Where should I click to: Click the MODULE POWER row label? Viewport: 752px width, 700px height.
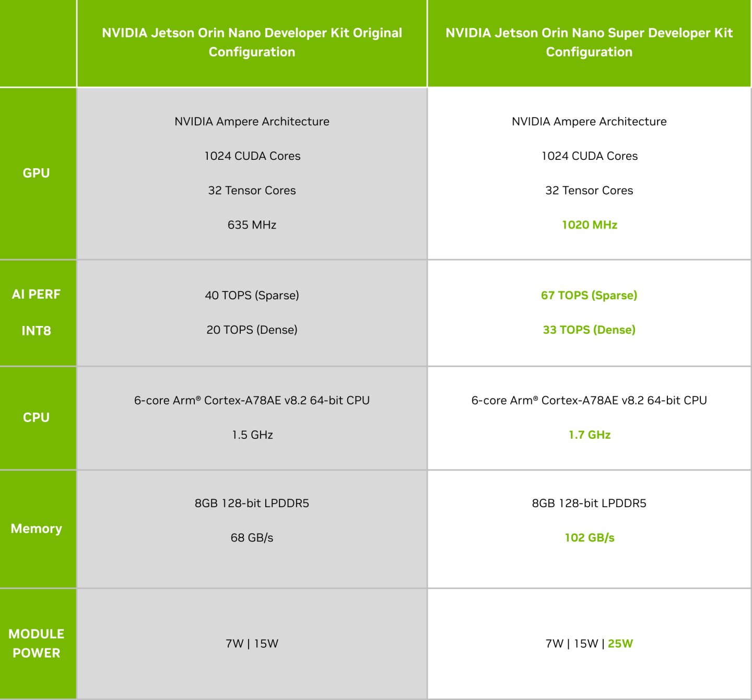coord(36,643)
